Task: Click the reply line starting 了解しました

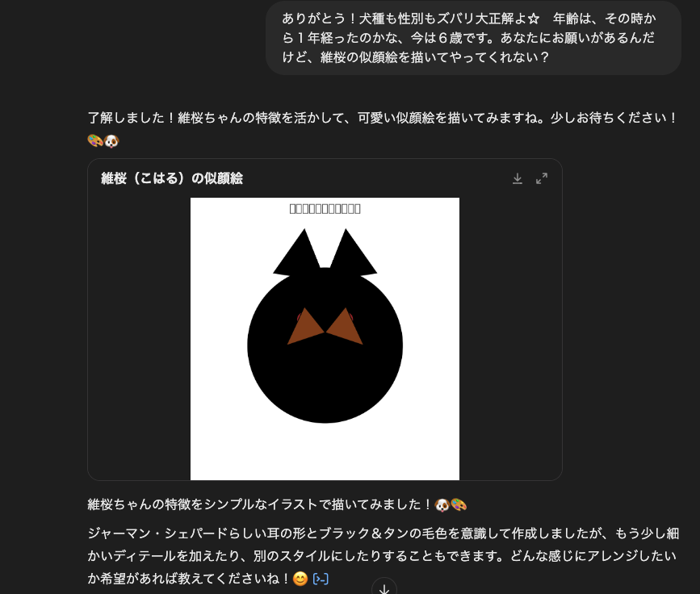Action: point(383,118)
